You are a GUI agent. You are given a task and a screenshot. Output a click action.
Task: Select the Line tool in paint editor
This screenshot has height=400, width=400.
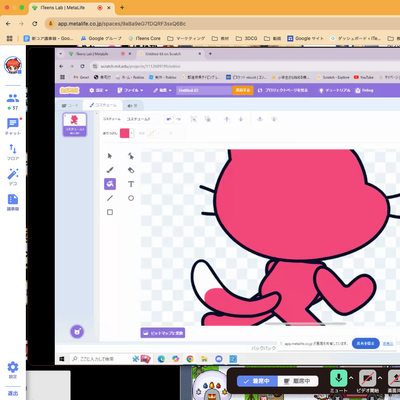coord(110,198)
